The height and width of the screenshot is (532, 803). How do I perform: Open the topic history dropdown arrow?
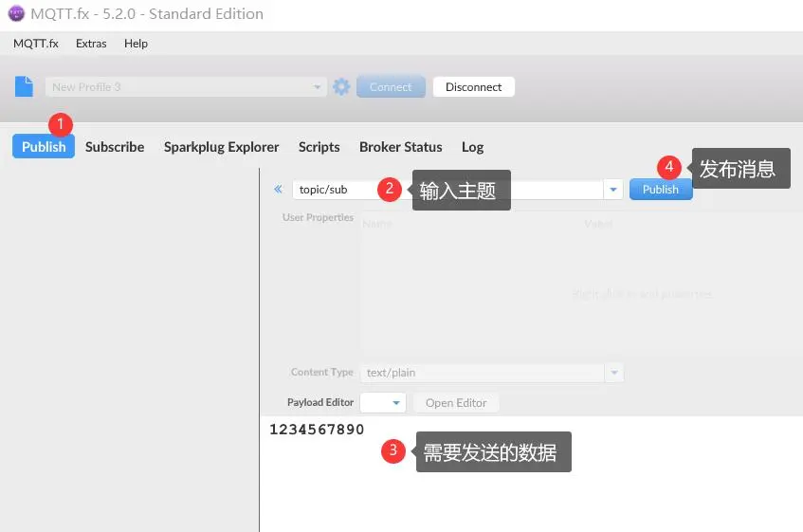613,190
